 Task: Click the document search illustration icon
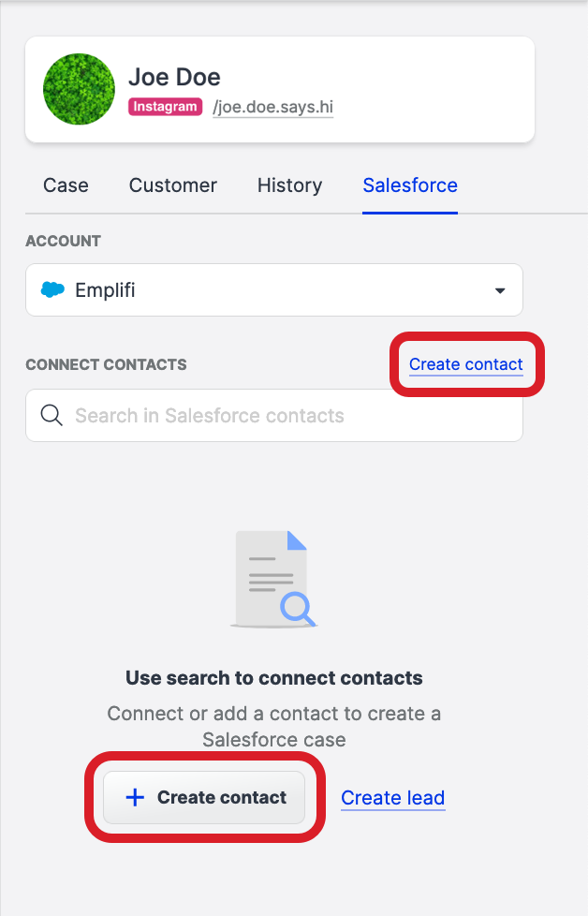273,577
